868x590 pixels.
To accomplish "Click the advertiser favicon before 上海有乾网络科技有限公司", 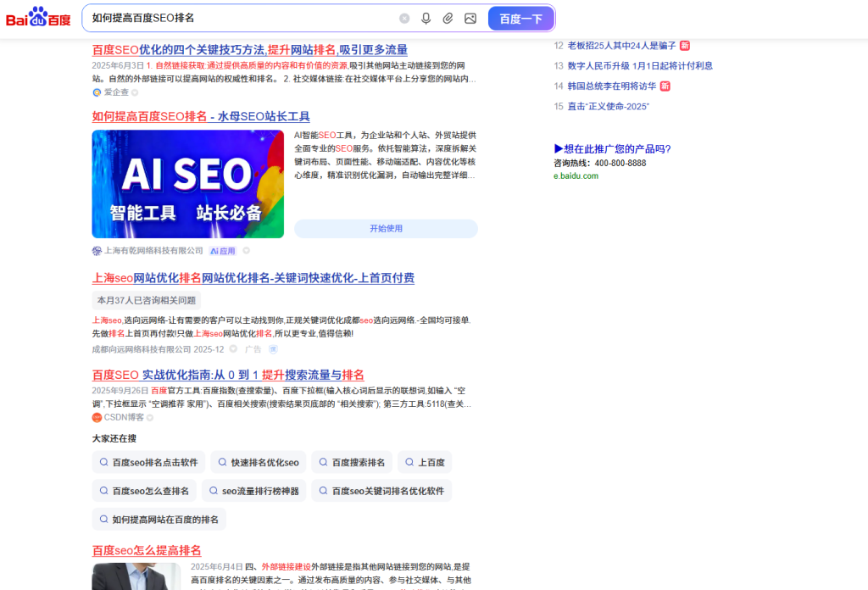I will (x=96, y=251).
